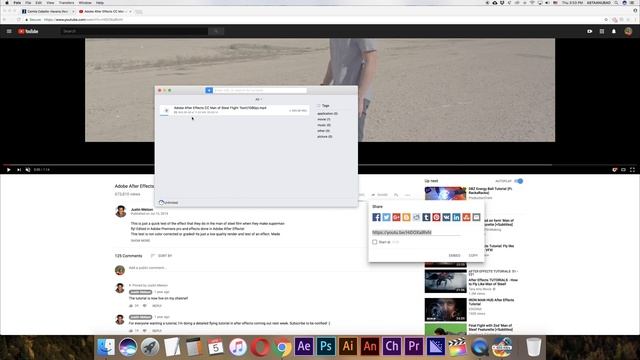Filter by 'movie' tag in downloader

click(x=324, y=119)
